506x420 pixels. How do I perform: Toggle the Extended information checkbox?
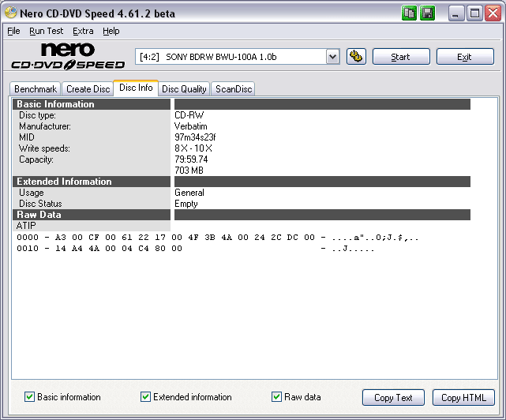[145, 397]
